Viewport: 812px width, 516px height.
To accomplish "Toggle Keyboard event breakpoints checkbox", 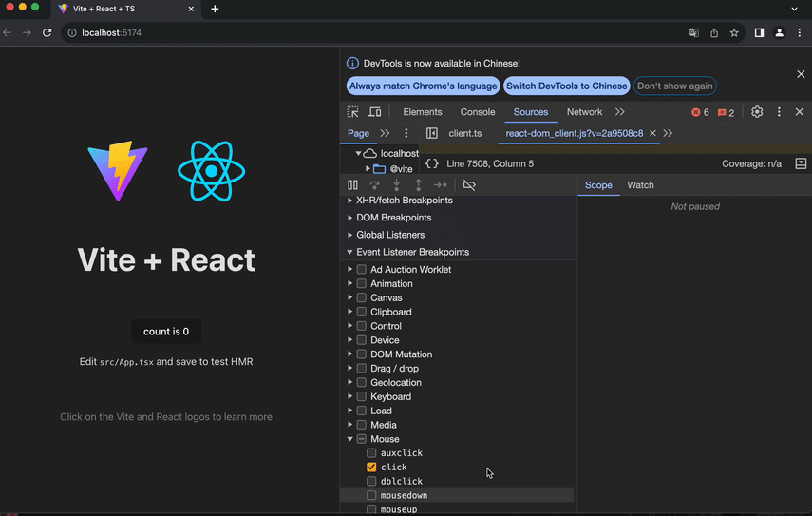I will click(x=362, y=396).
